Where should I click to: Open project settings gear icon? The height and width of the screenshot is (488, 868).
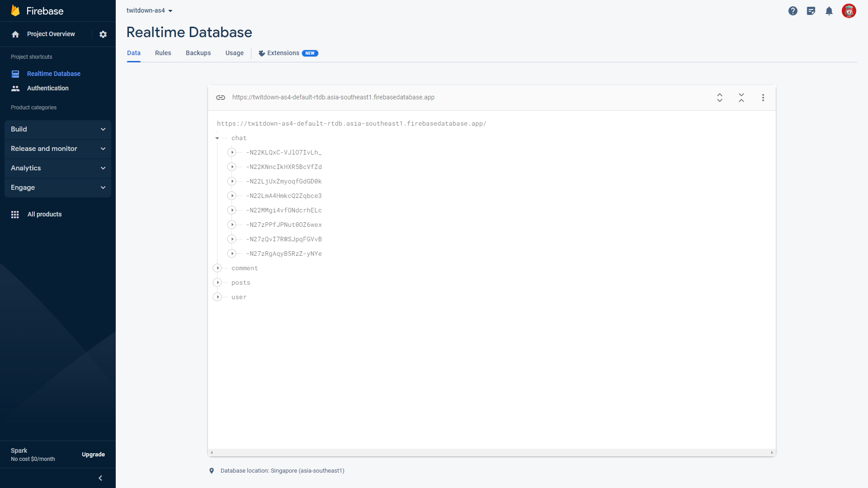coord(103,34)
